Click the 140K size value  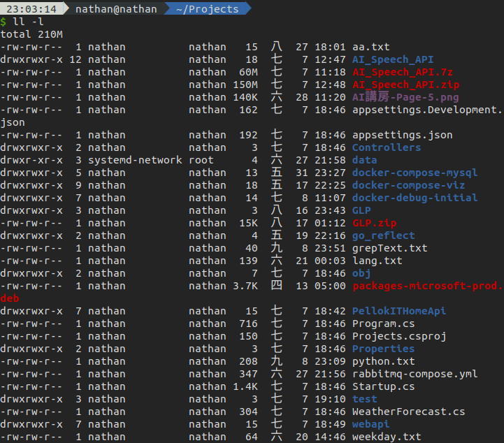coord(245,97)
